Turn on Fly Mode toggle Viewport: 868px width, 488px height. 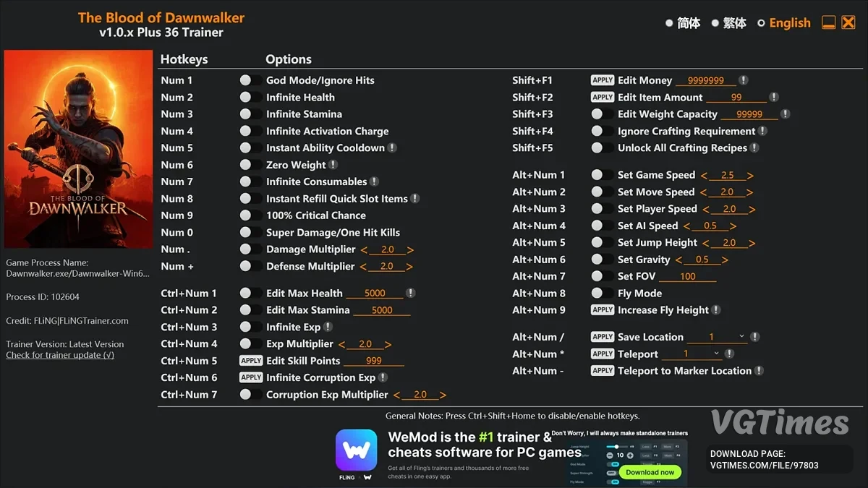pos(602,293)
